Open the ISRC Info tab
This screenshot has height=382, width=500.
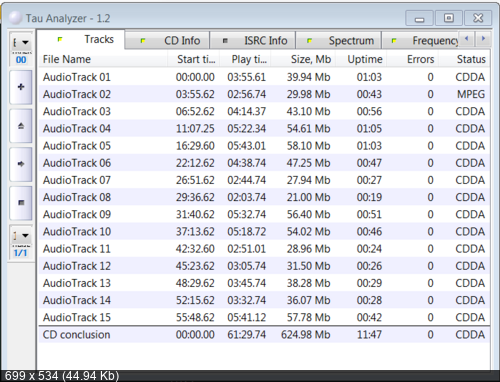coord(253,40)
